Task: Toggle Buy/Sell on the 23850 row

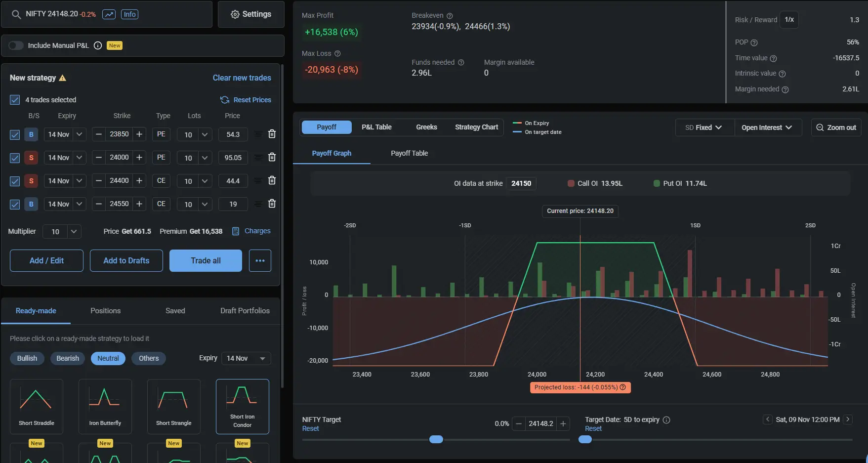Action: tap(31, 134)
